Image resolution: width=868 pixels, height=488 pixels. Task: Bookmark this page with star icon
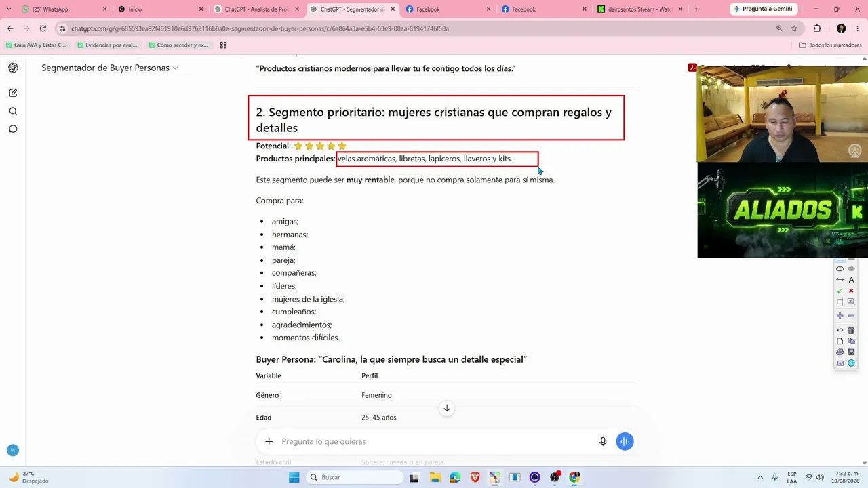tap(794, 28)
